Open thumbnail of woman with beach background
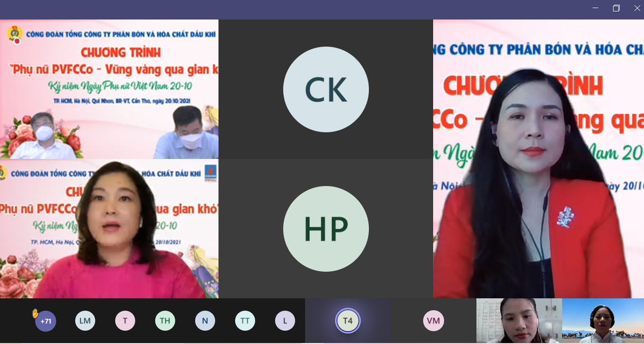The width and height of the screenshot is (644, 344). coord(603,321)
